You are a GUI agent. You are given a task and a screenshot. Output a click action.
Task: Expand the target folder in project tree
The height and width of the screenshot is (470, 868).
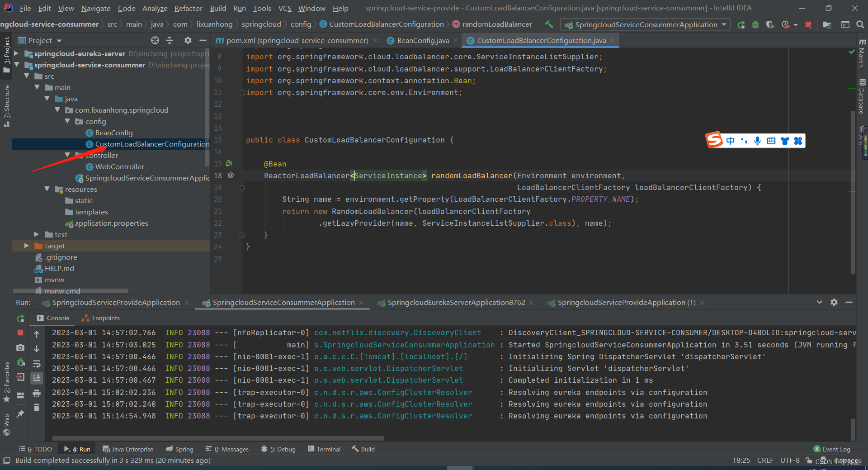(27, 246)
